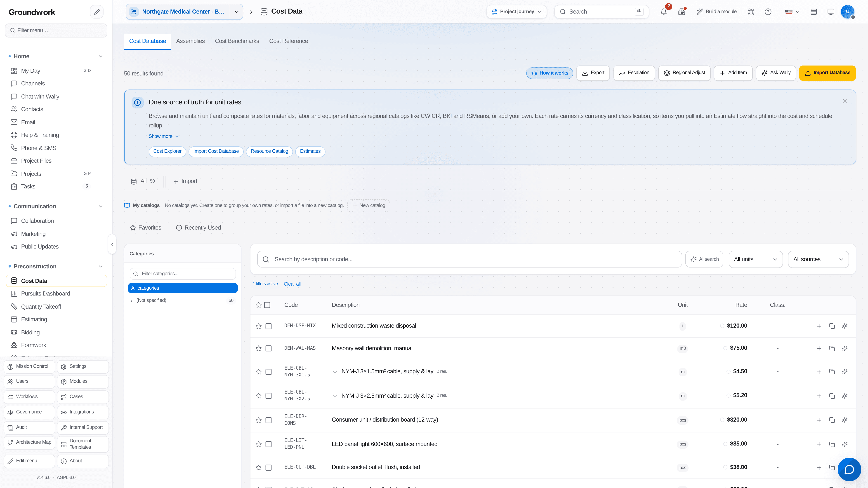The image size is (868, 488).
Task: Click the AI search button
Action: [704, 259]
